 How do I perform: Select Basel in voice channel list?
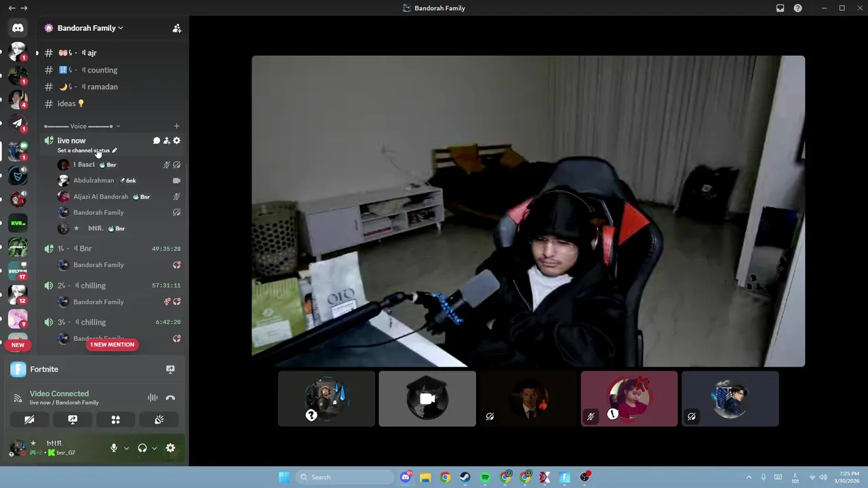(x=117, y=165)
